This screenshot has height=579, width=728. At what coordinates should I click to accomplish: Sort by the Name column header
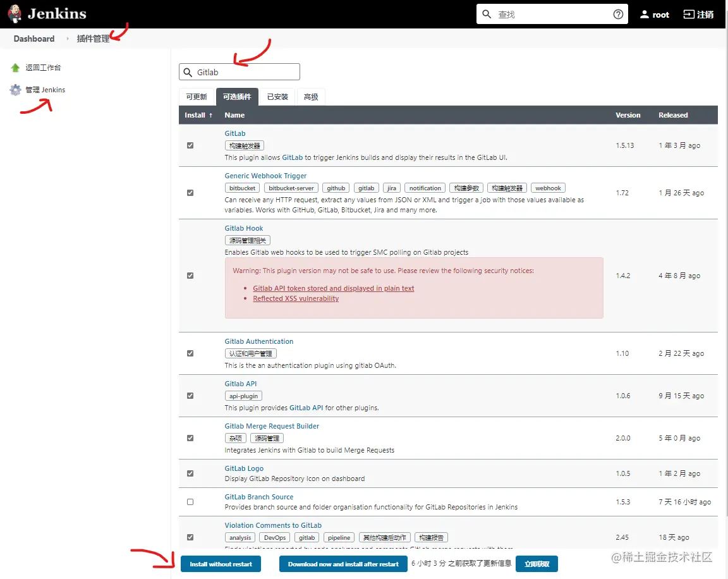click(x=234, y=115)
